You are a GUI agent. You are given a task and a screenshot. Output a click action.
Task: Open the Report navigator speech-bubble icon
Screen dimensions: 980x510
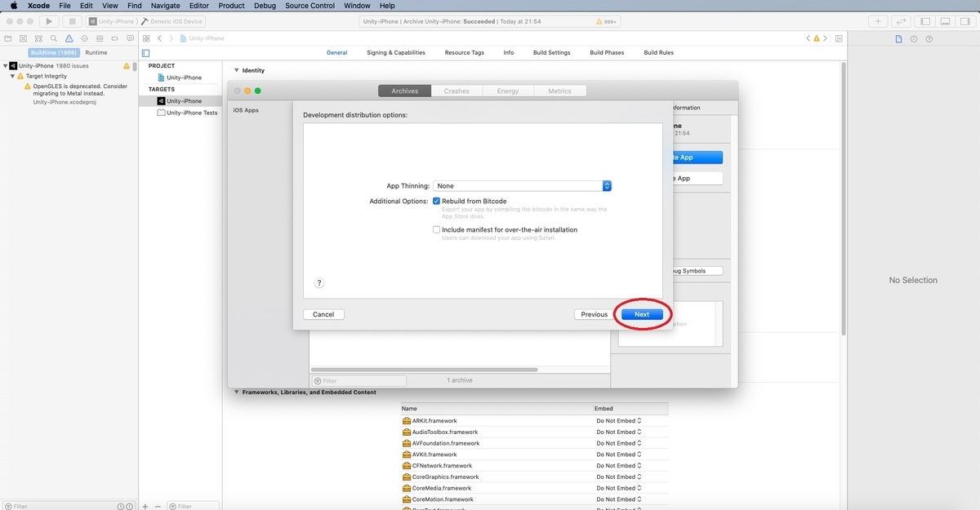click(129, 38)
